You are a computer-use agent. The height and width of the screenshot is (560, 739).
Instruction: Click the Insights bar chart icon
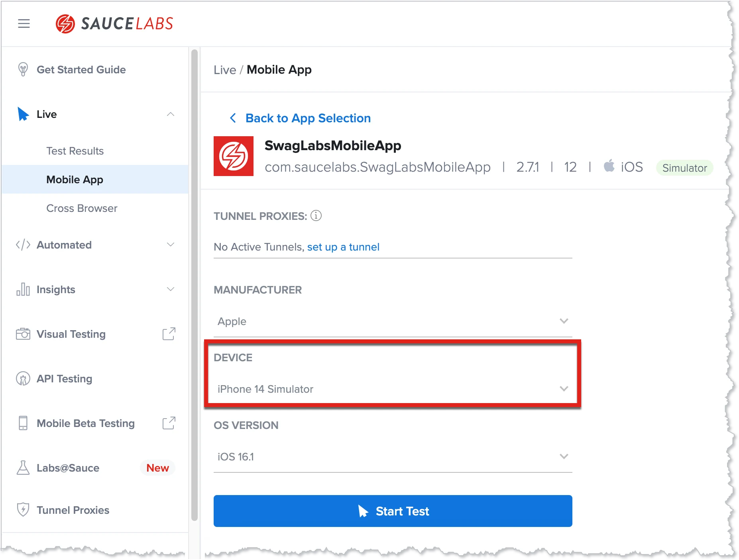(23, 289)
